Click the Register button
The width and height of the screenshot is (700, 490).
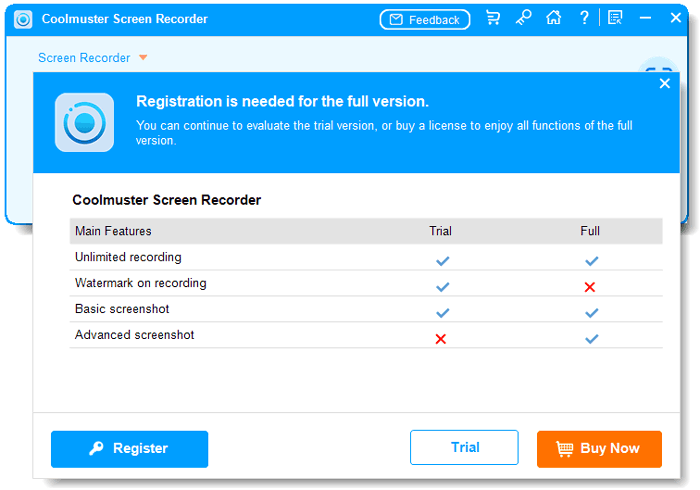(x=129, y=449)
